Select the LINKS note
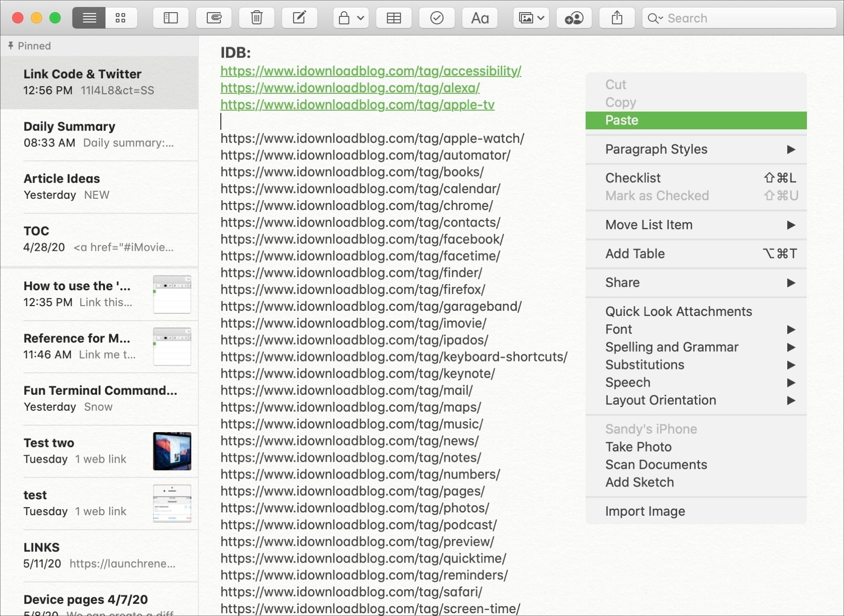The width and height of the screenshot is (844, 616). coord(99,556)
